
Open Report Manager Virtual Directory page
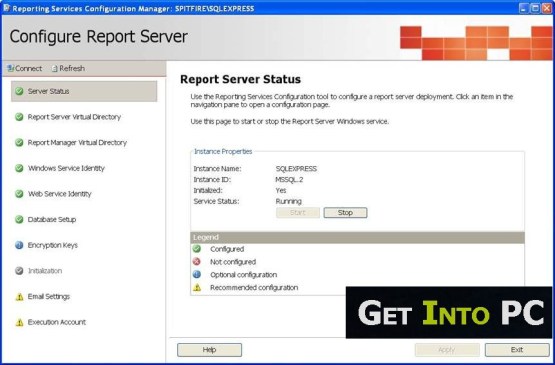pyautogui.click(x=77, y=143)
